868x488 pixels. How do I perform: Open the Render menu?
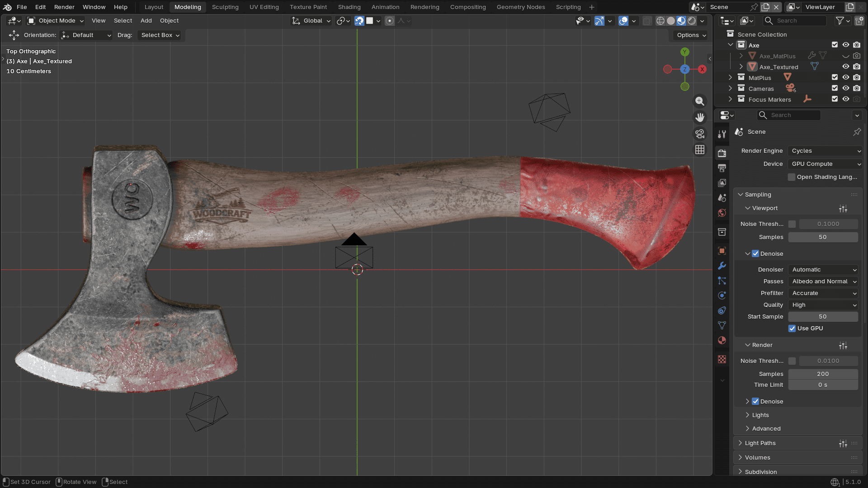click(64, 7)
